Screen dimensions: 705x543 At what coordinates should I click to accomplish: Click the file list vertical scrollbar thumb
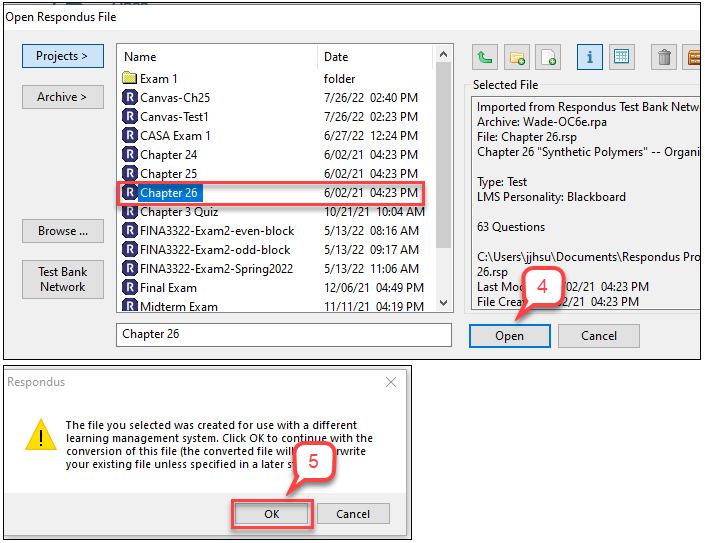tap(443, 156)
